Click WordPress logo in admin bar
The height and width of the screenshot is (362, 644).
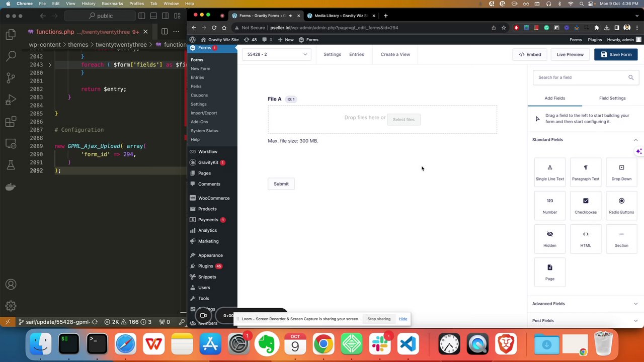tap(192, 40)
